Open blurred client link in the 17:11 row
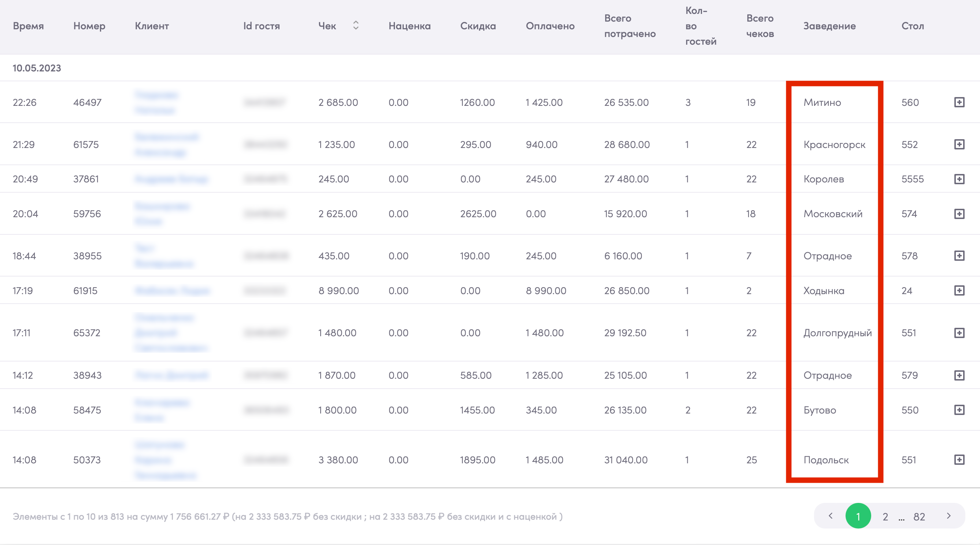 171,333
